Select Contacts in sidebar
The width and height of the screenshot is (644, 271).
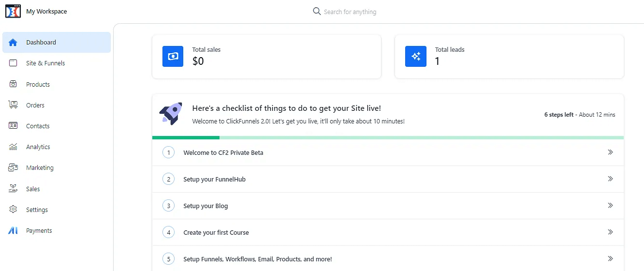(x=57, y=126)
